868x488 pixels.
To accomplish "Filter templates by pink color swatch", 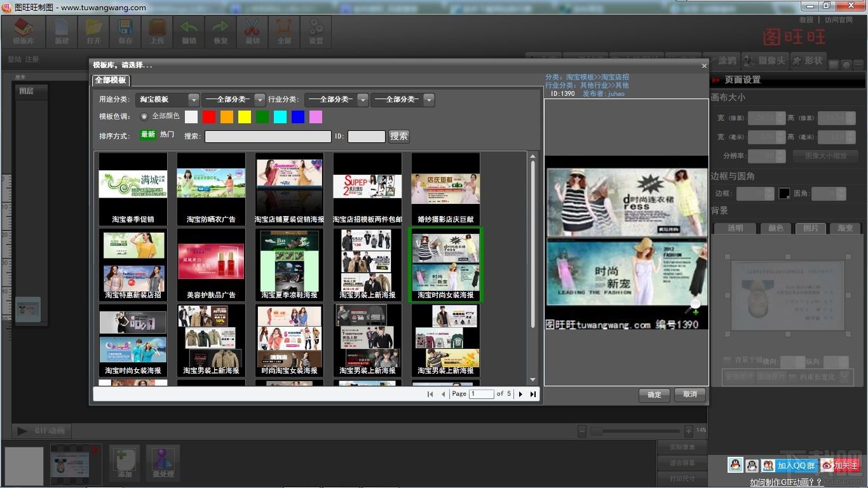I will pyautogui.click(x=316, y=117).
